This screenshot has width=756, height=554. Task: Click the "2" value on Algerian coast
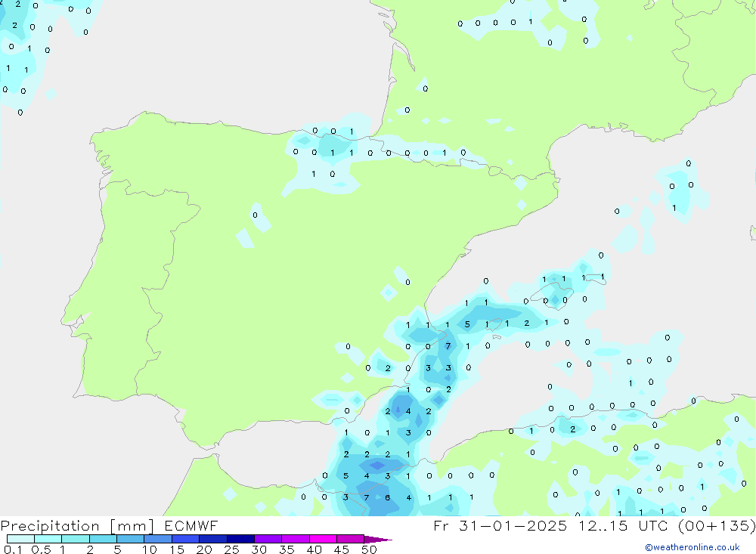point(572,429)
